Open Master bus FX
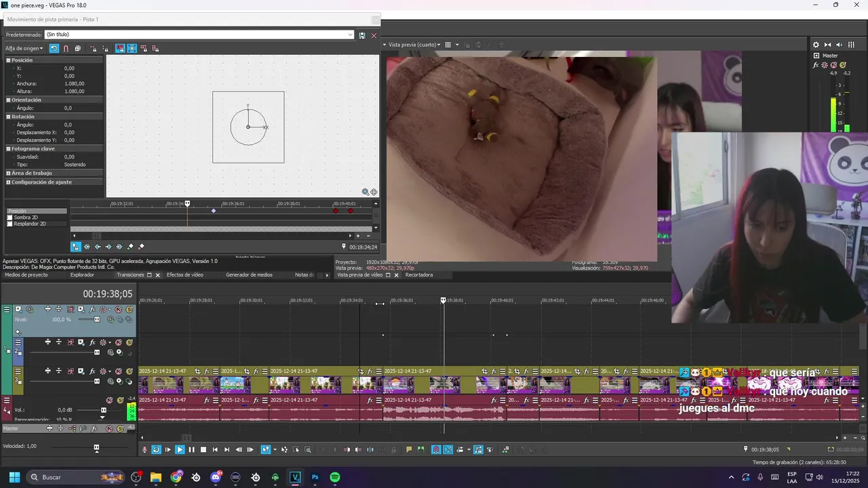 click(x=816, y=65)
